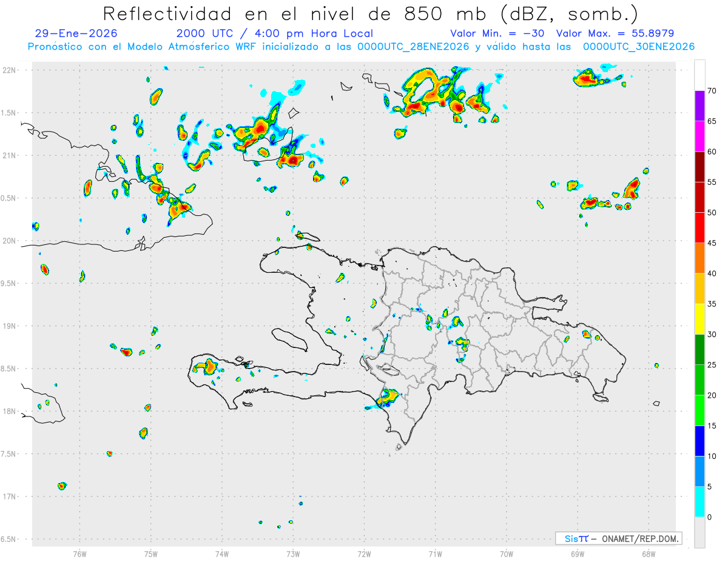Click the latitude label '17N'
This screenshot has height=562, width=728.
tap(10, 497)
